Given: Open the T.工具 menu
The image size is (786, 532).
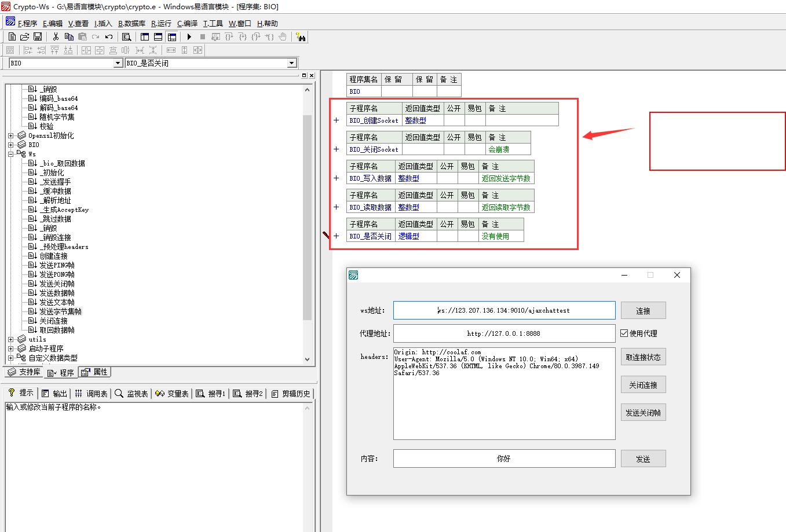Looking at the screenshot, I should coord(213,24).
